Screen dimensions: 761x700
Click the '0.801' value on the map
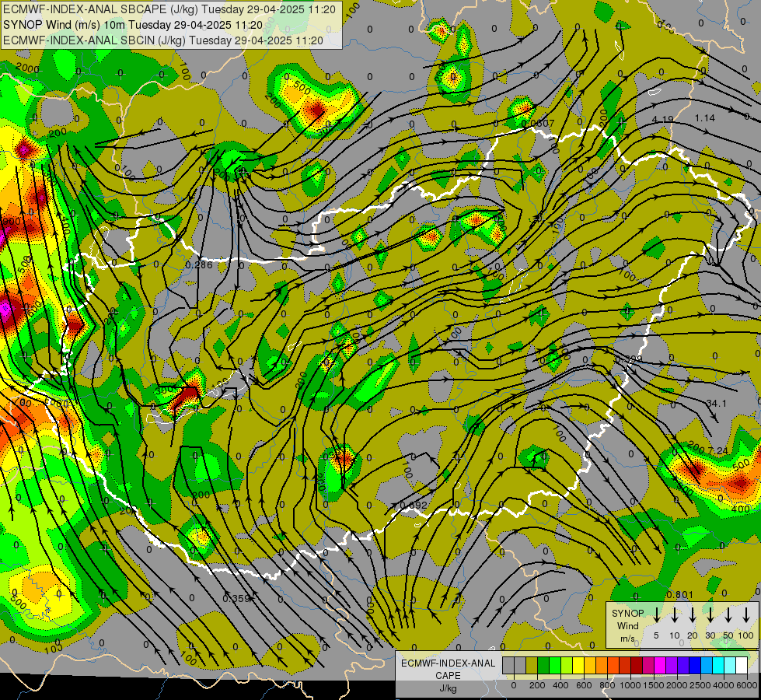point(680,594)
